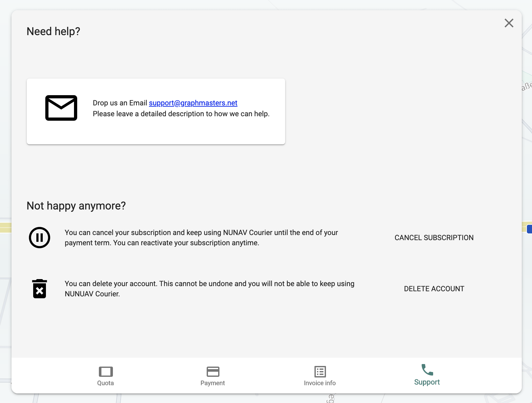This screenshot has width=532, height=403.
Task: Click the Payment credit card icon
Action: (213, 372)
